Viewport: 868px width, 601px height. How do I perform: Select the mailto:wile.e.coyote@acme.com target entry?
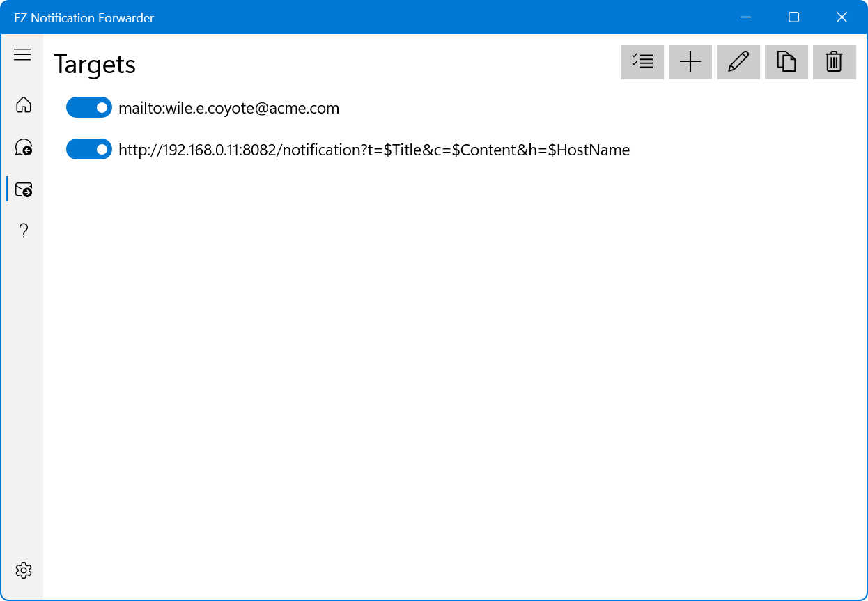coord(228,109)
